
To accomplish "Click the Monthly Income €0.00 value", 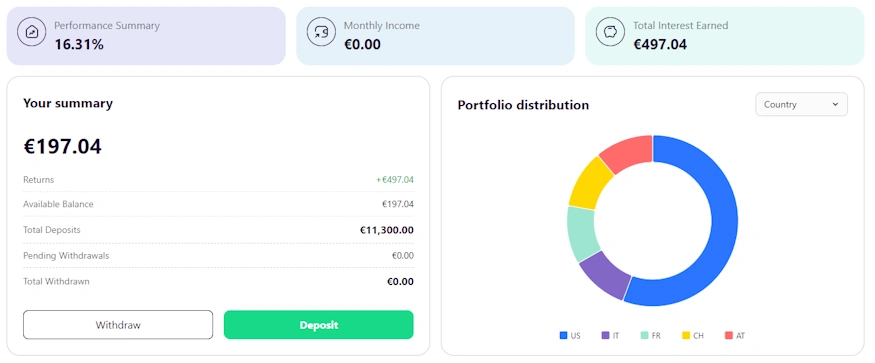I will (x=362, y=45).
